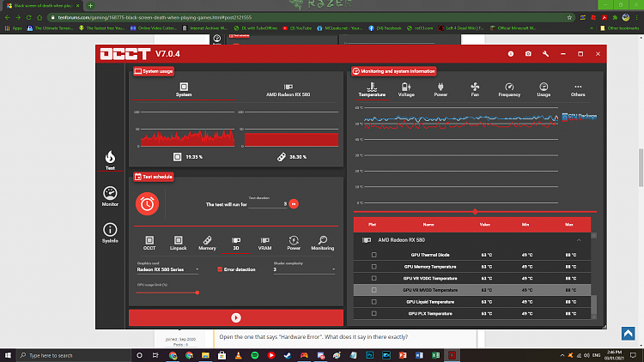The height and width of the screenshot is (362, 644).
Task: Show the Voltage monitoring graph
Action: click(406, 89)
